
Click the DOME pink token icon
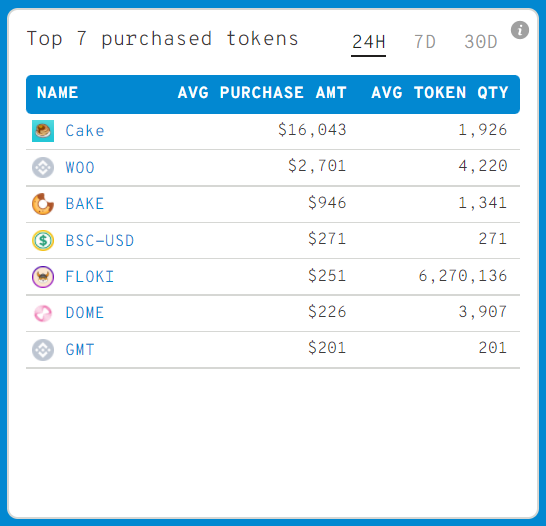(43, 313)
